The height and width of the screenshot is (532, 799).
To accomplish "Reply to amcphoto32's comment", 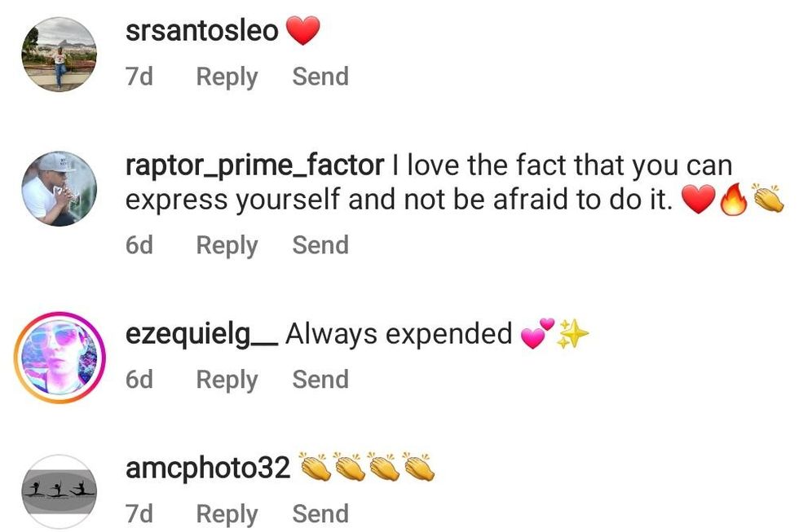I will coord(227,514).
